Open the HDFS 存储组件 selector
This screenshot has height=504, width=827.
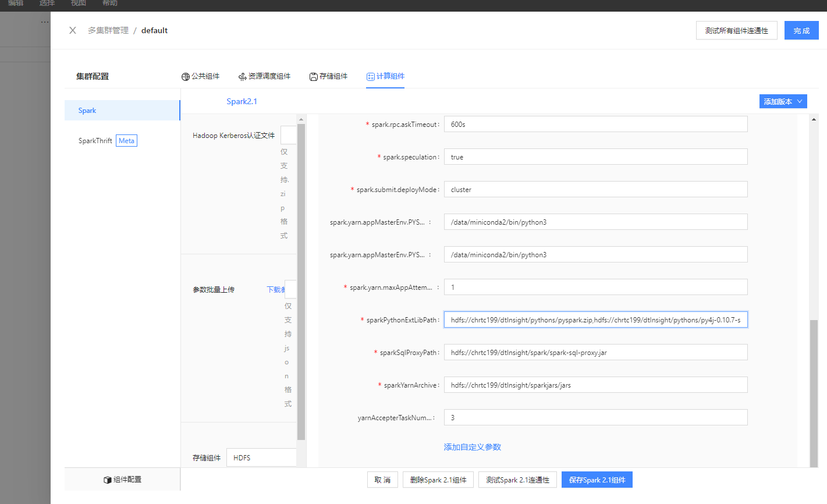(261, 457)
